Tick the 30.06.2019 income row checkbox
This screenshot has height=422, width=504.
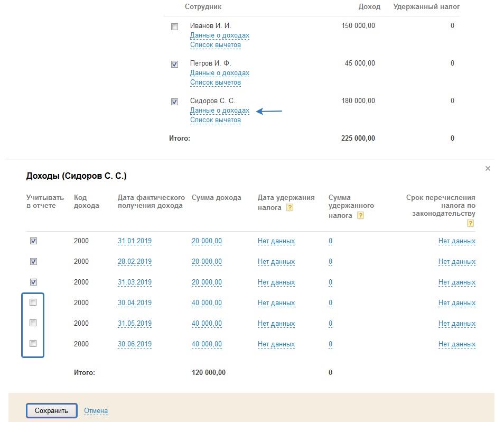pyautogui.click(x=33, y=344)
